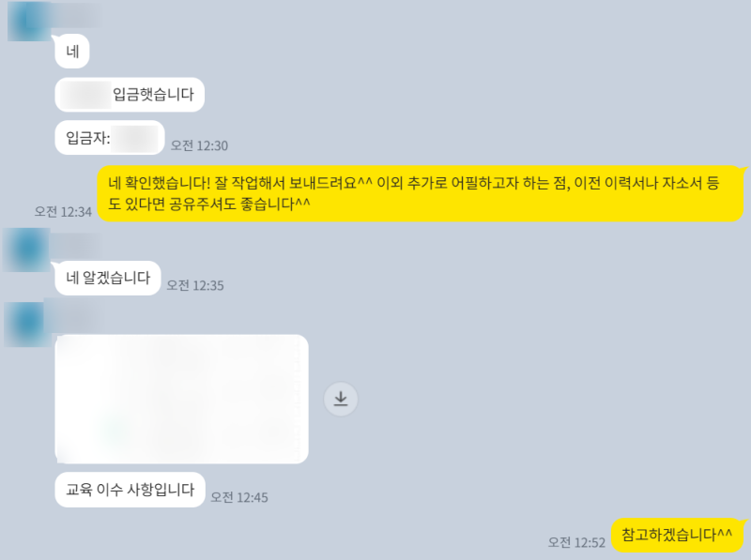Click the '오전 12:34' timestamp

(x=63, y=212)
